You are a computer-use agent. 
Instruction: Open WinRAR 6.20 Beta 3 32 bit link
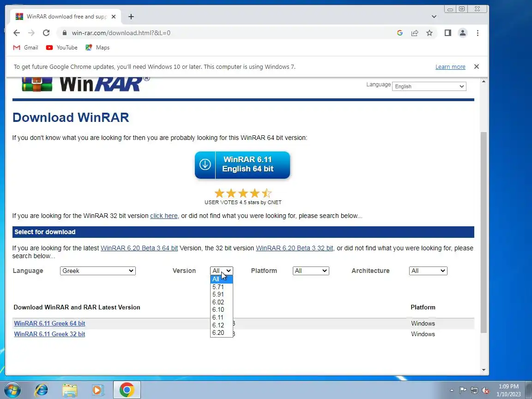tap(295, 248)
